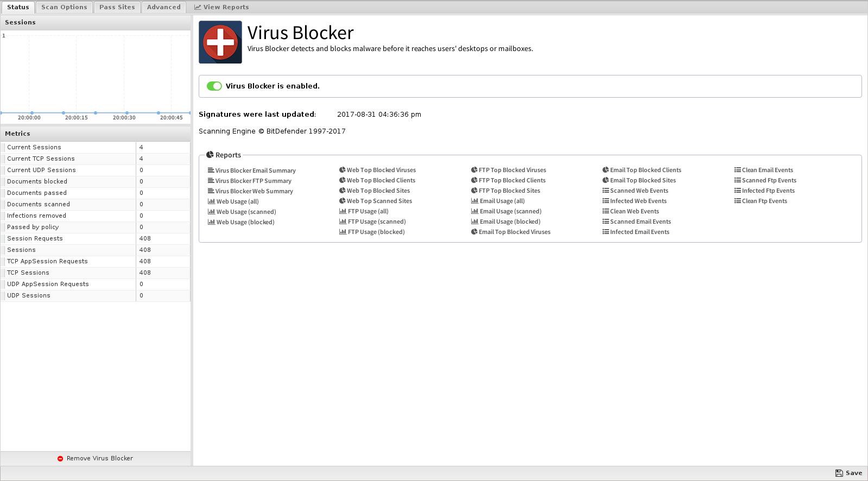Click the Save button
This screenshot has height=481, width=868.
point(848,473)
